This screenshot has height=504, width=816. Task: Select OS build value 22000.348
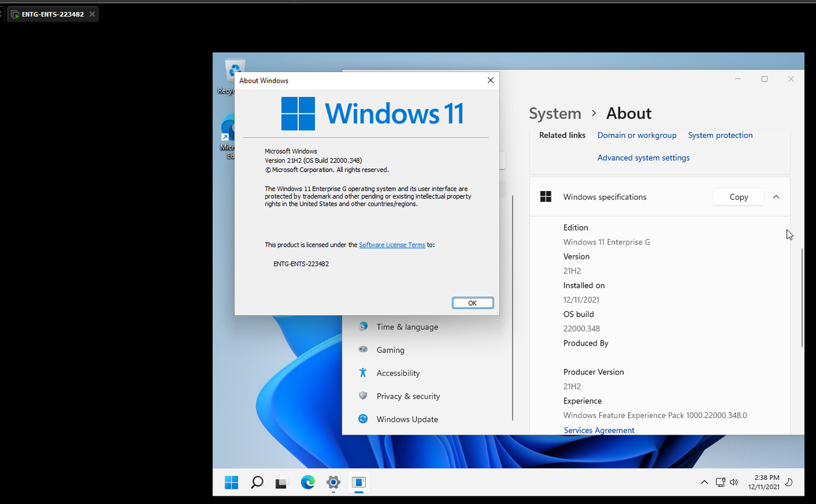[581, 329]
